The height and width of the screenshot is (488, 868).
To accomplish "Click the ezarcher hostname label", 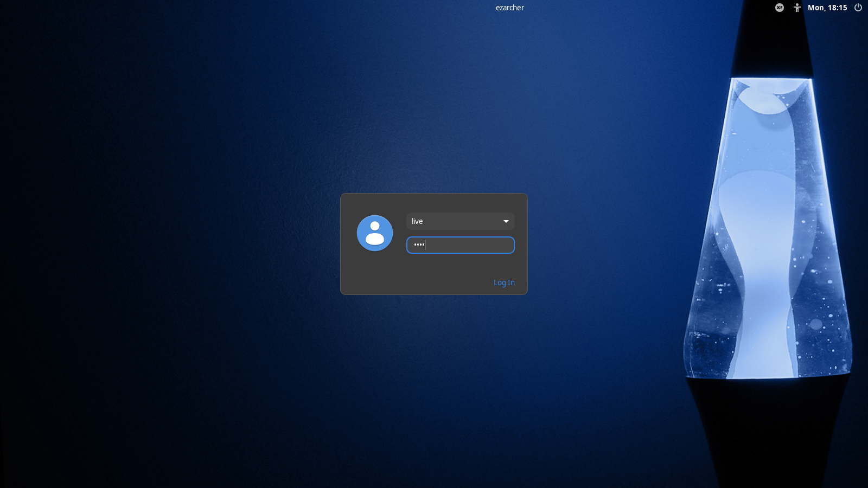I will coord(510,8).
